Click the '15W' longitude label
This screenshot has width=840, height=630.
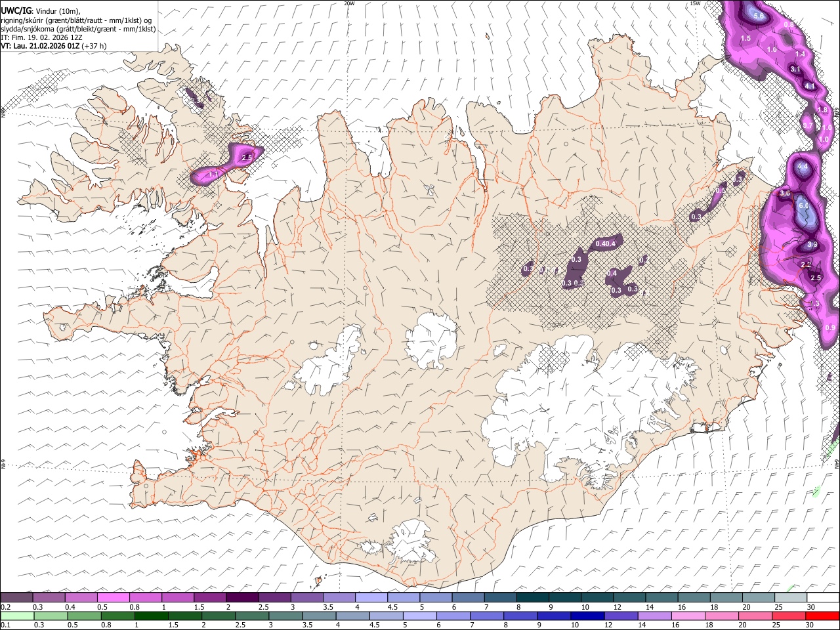(695, 3)
